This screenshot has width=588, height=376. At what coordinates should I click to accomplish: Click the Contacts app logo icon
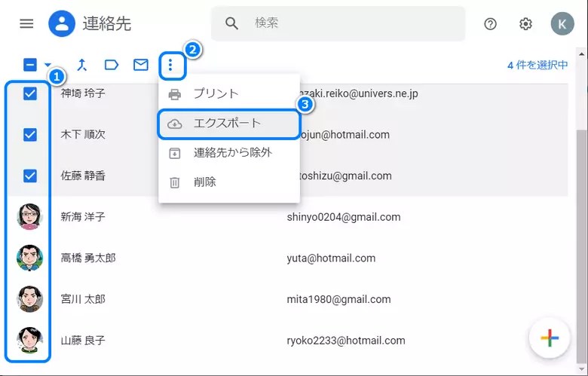point(62,23)
